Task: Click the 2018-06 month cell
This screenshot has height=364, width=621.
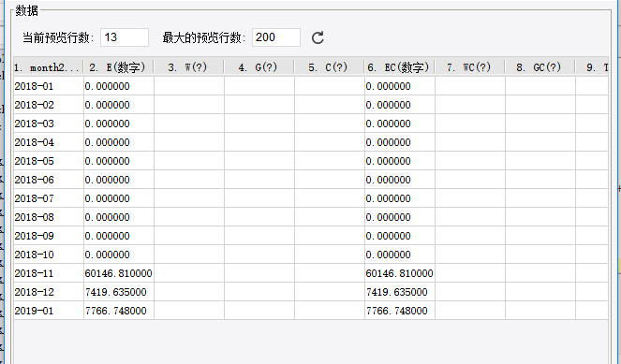Action: [49, 180]
